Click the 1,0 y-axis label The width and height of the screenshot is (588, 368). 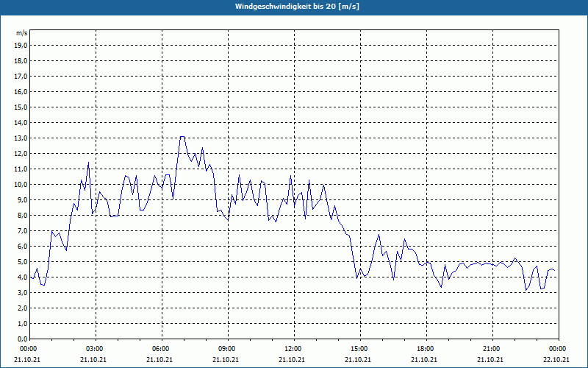(23, 323)
